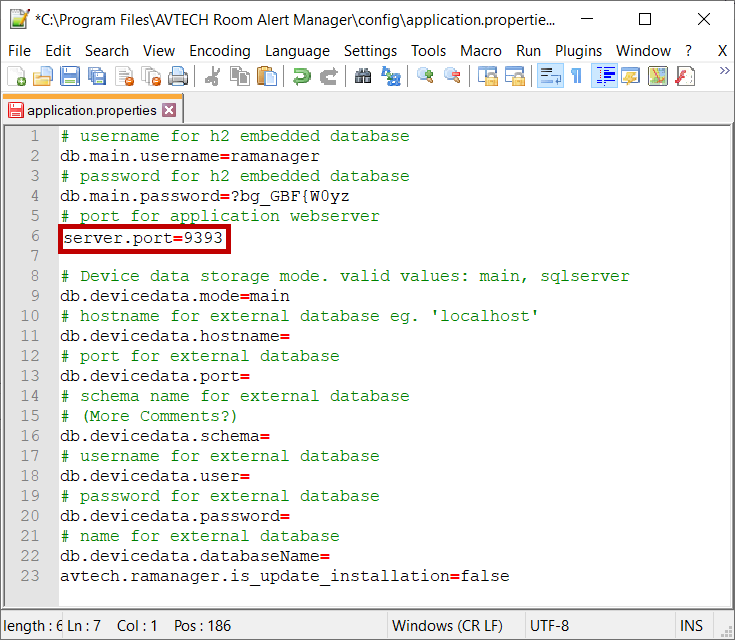Viewport: 735px width, 640px height.
Task: Close the application.properties tab
Action: tap(168, 110)
